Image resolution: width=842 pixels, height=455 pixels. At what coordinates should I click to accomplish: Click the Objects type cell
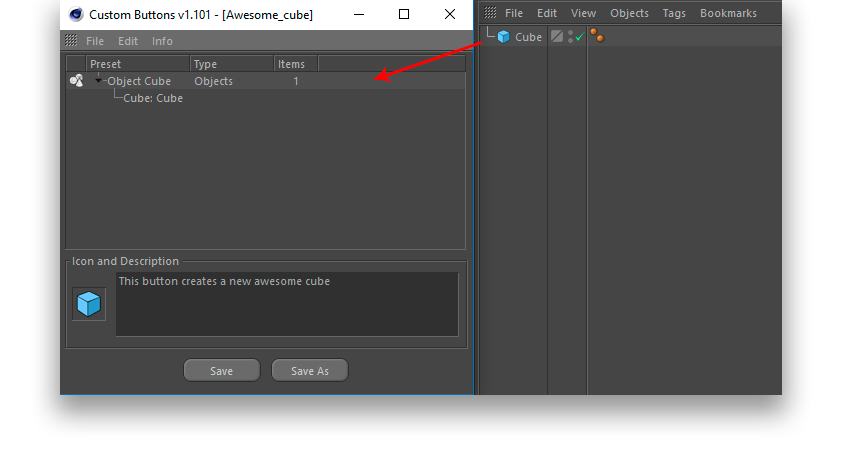point(214,81)
